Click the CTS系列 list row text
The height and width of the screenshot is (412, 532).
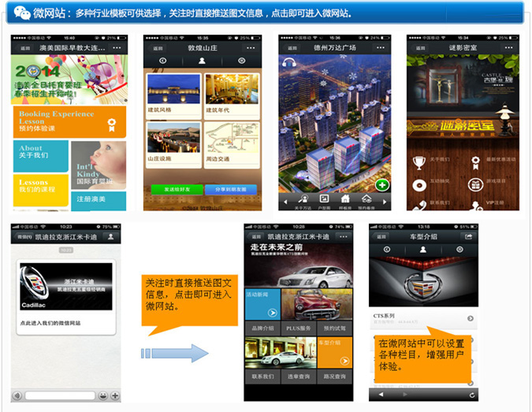[x=384, y=316]
